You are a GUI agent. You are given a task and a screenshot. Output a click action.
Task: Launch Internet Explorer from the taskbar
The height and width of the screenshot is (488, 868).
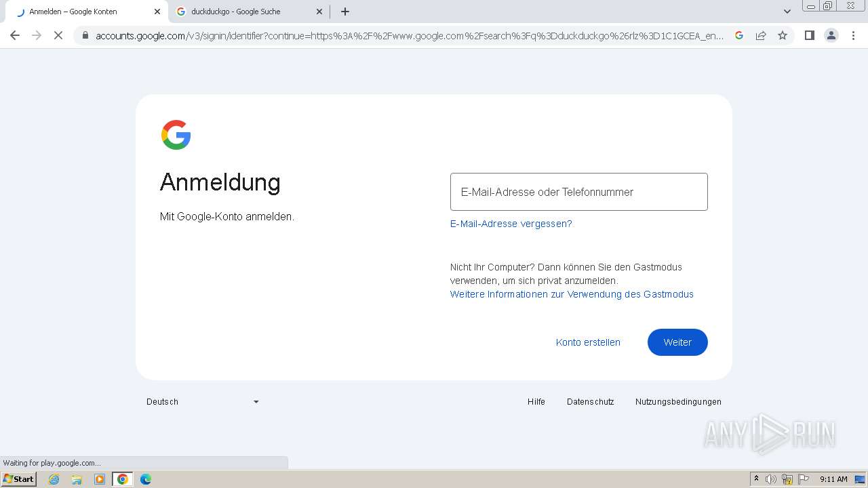click(54, 479)
